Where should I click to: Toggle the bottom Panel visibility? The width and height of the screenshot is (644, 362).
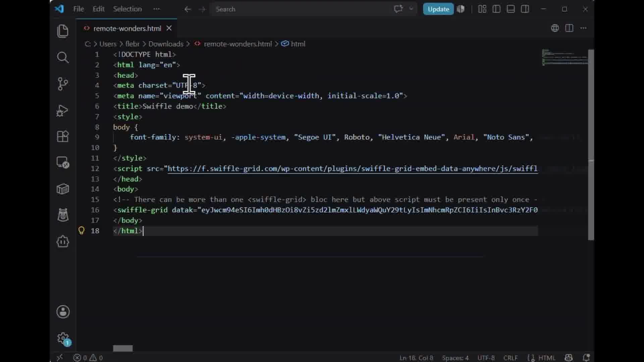[511, 9]
